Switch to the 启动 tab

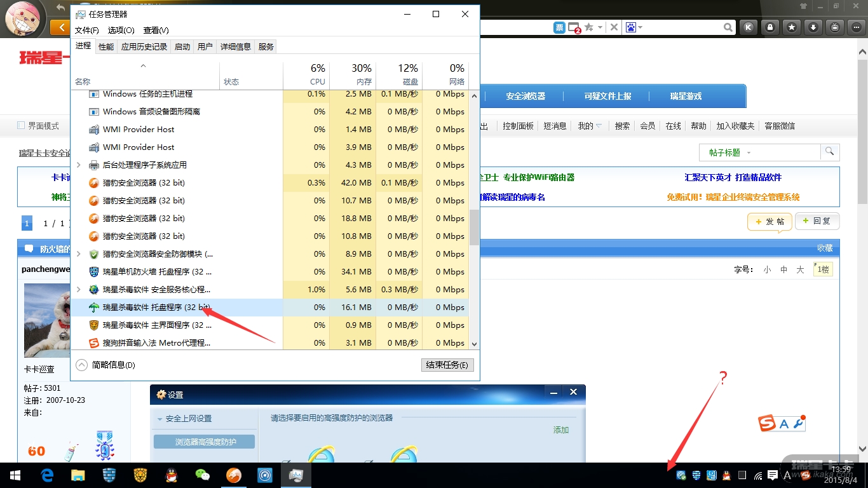tap(182, 46)
